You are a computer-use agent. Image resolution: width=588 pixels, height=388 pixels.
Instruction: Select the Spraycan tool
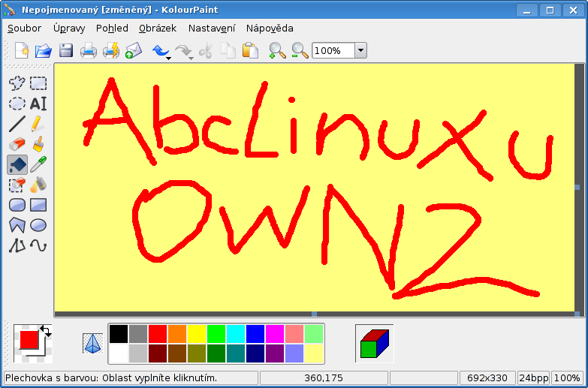point(38,185)
